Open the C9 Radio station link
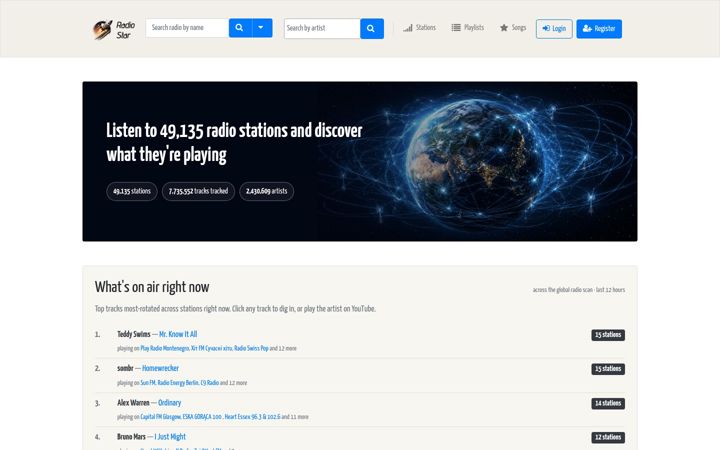The height and width of the screenshot is (450, 720). point(209,383)
